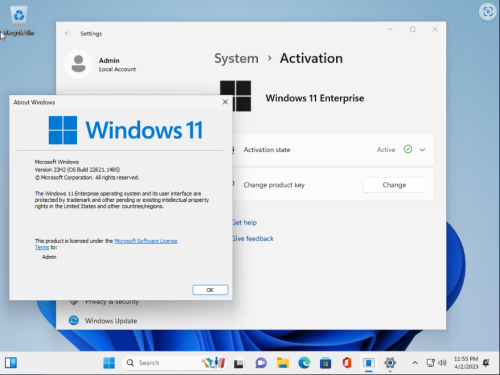Viewport: 500px width, 375px height.
Task: Open the Microsoft Software License link
Action: (x=146, y=241)
